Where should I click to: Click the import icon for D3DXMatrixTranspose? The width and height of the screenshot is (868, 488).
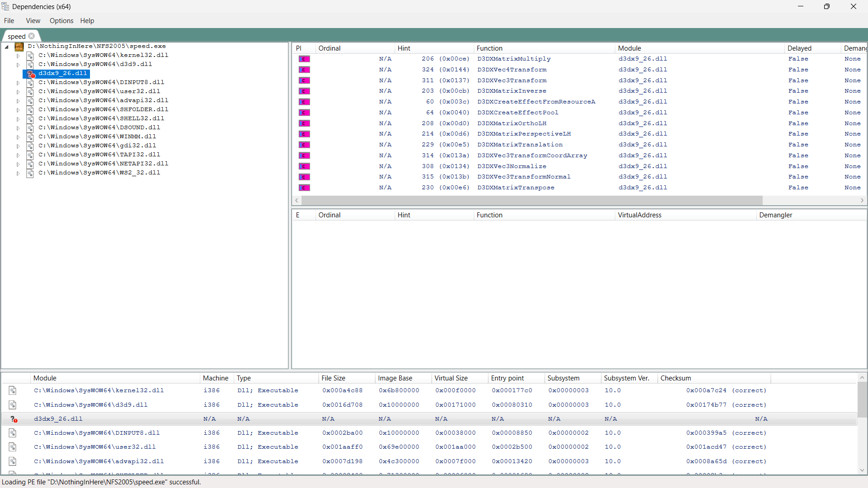[x=304, y=188]
